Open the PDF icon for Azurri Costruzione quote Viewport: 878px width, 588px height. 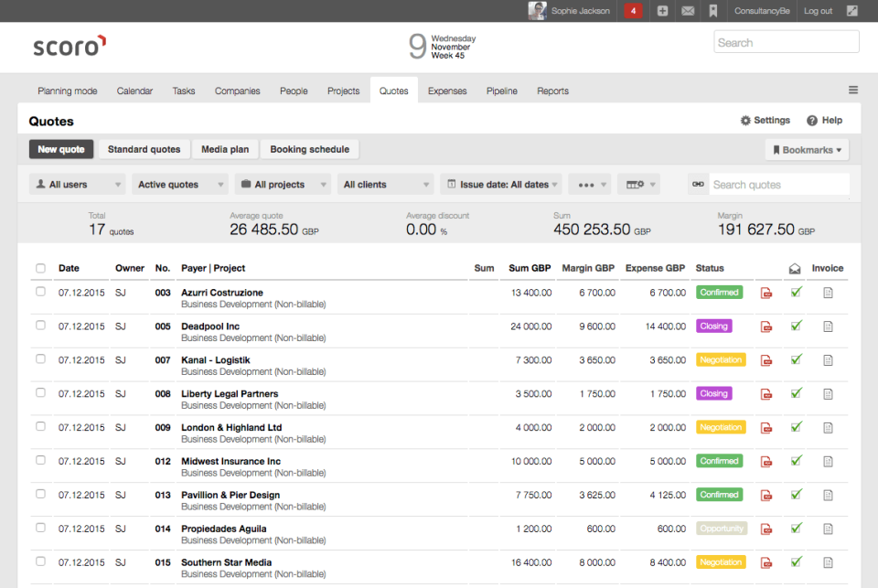click(x=766, y=293)
